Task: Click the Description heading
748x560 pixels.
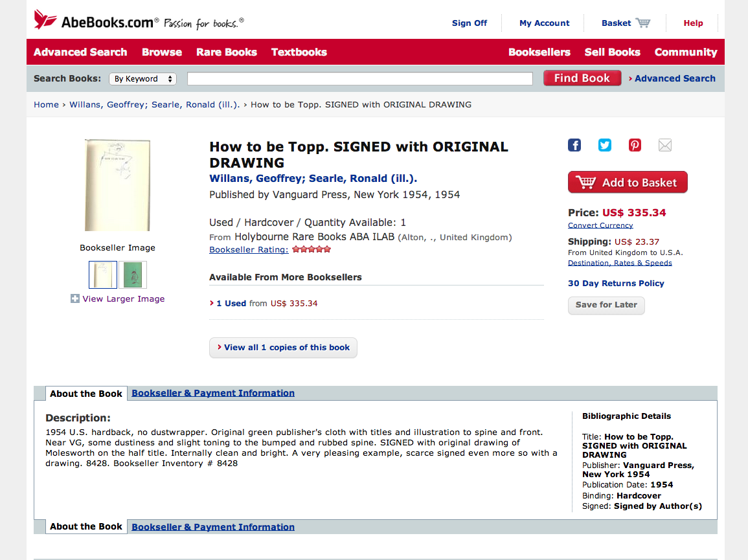Action: click(x=78, y=418)
